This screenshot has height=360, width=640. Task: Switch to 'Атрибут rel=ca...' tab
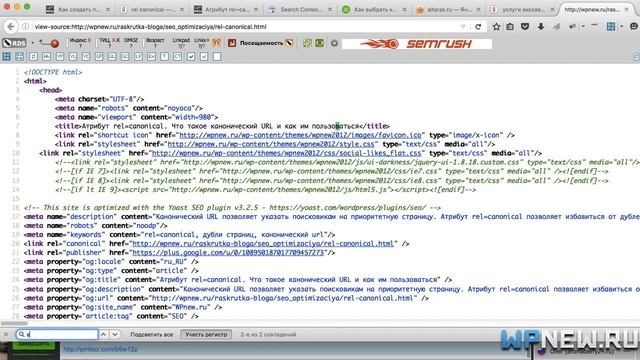(x=225, y=9)
